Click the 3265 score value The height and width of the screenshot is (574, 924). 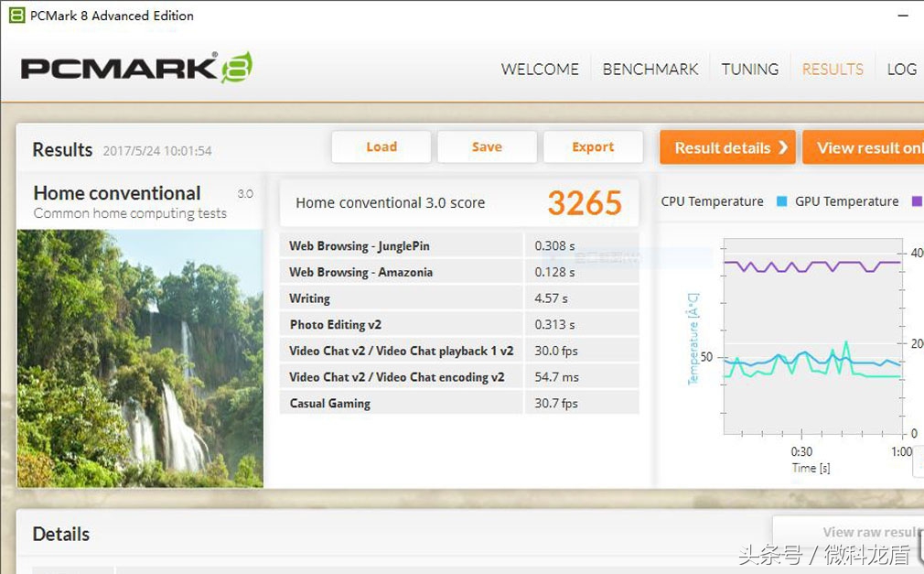point(585,203)
